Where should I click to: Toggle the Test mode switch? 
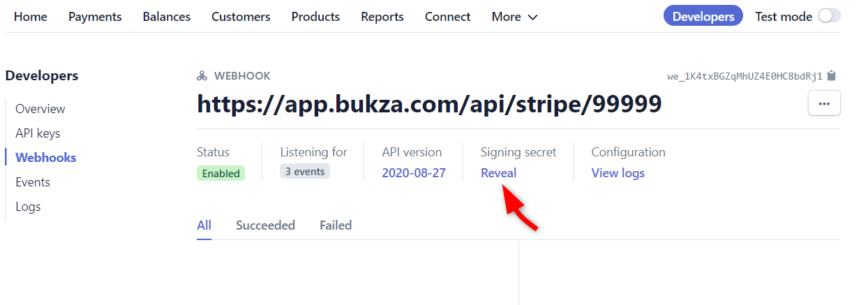(830, 16)
